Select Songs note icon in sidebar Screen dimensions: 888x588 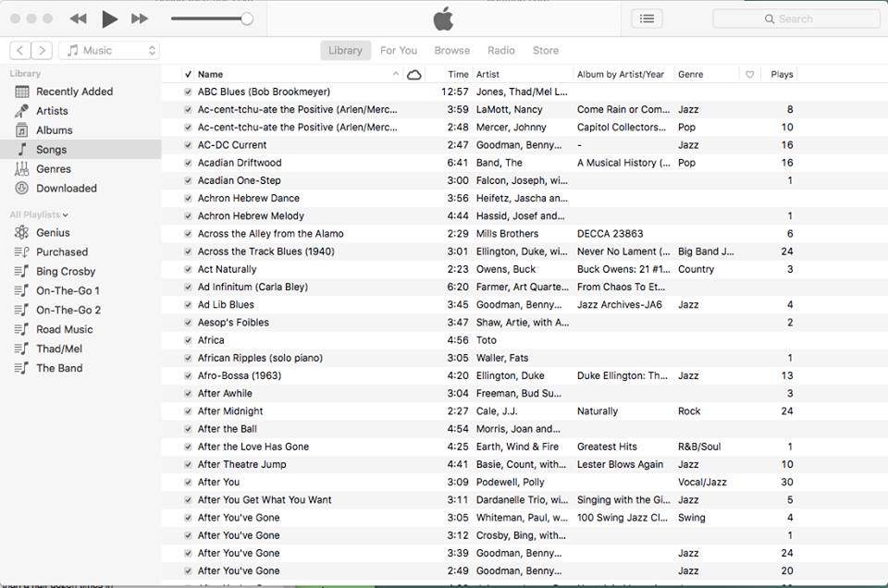click(22, 150)
